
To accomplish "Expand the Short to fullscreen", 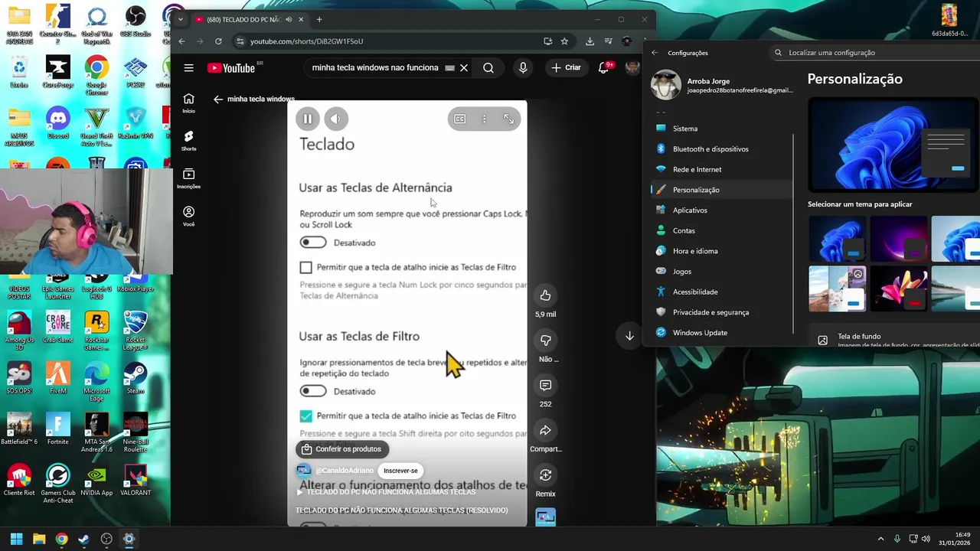I will (508, 119).
